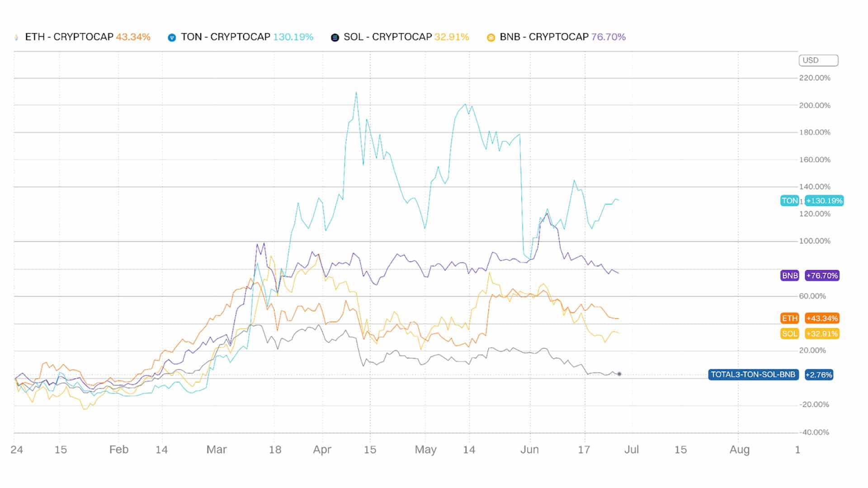Viewport: 868px width, 488px height.
Task: Click the -20.00% y-axis label
Action: point(814,405)
